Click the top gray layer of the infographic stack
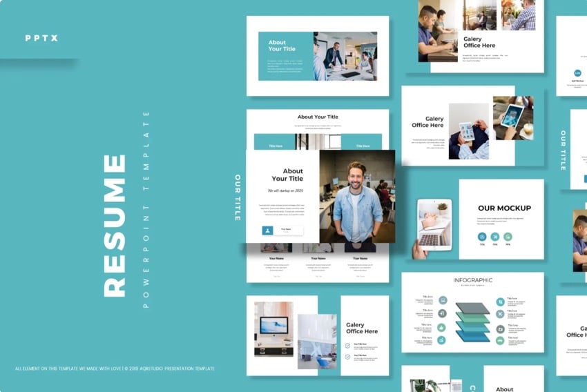 click(472, 308)
